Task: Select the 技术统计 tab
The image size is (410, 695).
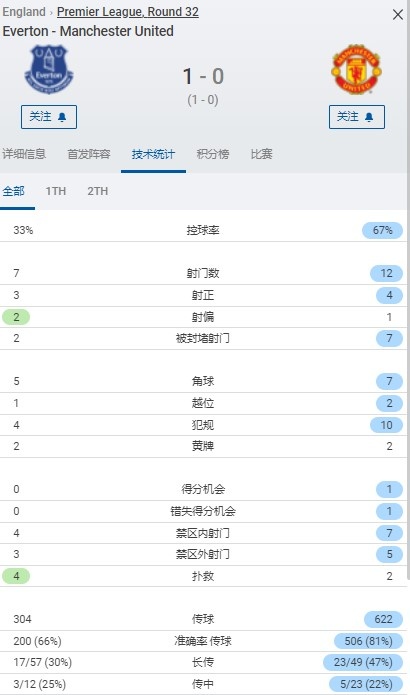Action: click(153, 154)
